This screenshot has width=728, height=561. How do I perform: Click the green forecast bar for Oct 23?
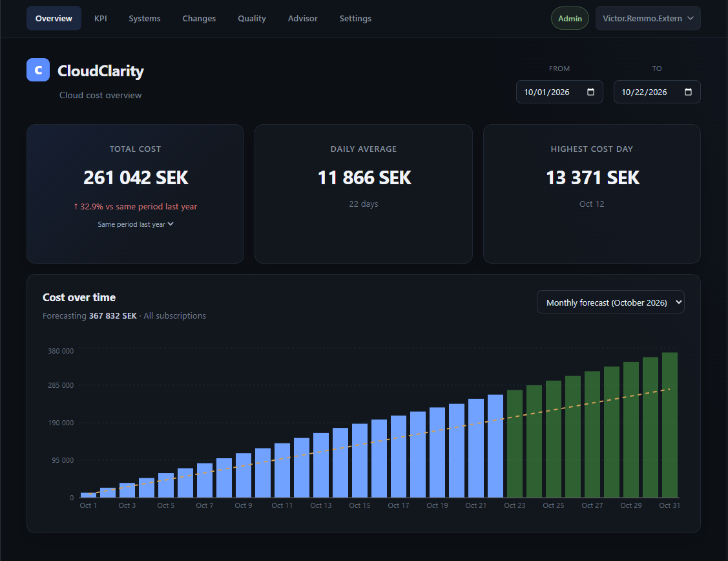(x=515, y=443)
